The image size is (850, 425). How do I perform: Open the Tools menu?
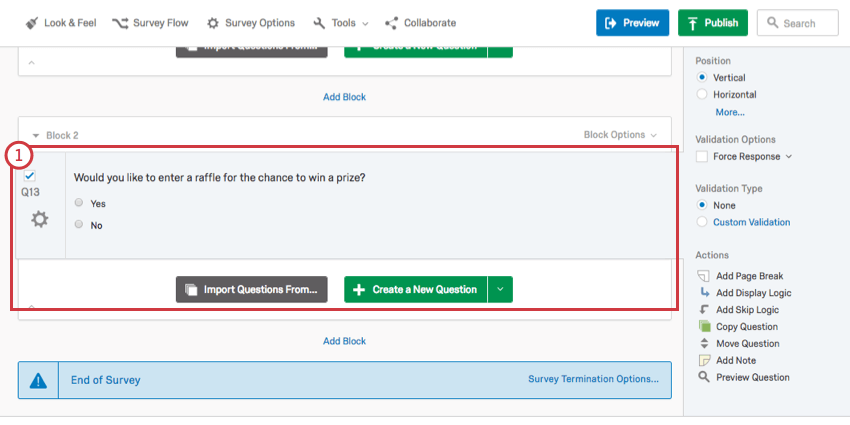coord(341,23)
